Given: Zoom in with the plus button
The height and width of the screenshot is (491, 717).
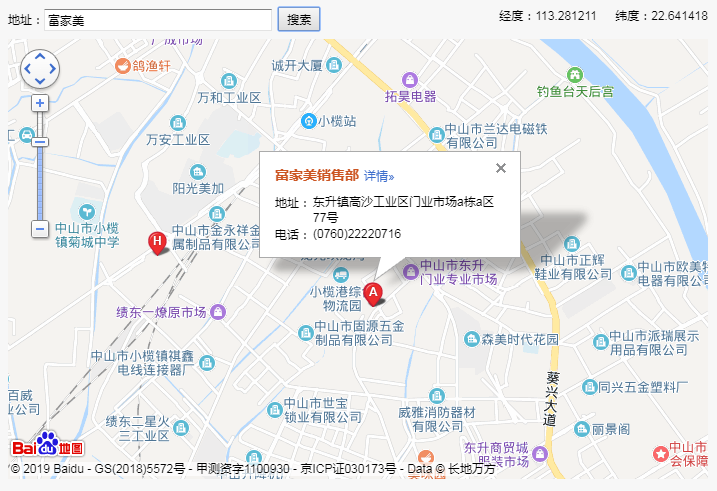Looking at the screenshot, I should coord(40,103).
